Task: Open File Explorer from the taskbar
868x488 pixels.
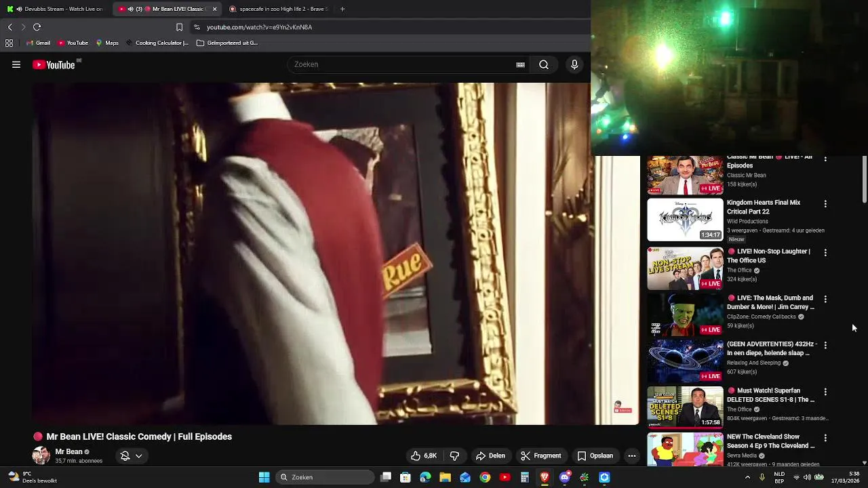Action: [x=445, y=477]
